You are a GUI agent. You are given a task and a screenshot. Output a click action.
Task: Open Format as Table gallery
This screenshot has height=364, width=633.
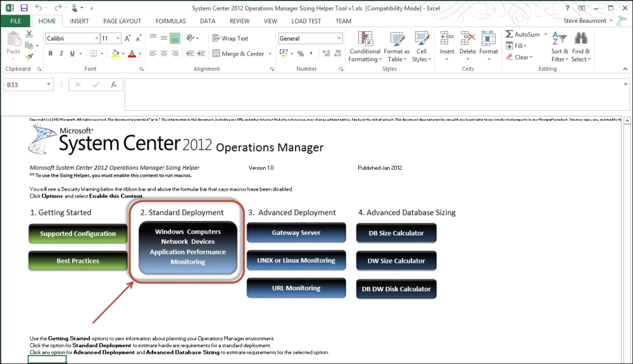click(396, 47)
